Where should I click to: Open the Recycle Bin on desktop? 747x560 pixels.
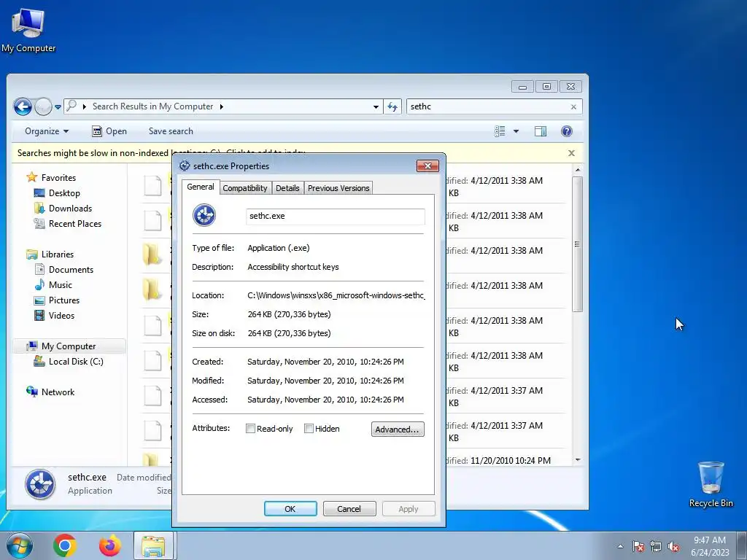tap(711, 484)
